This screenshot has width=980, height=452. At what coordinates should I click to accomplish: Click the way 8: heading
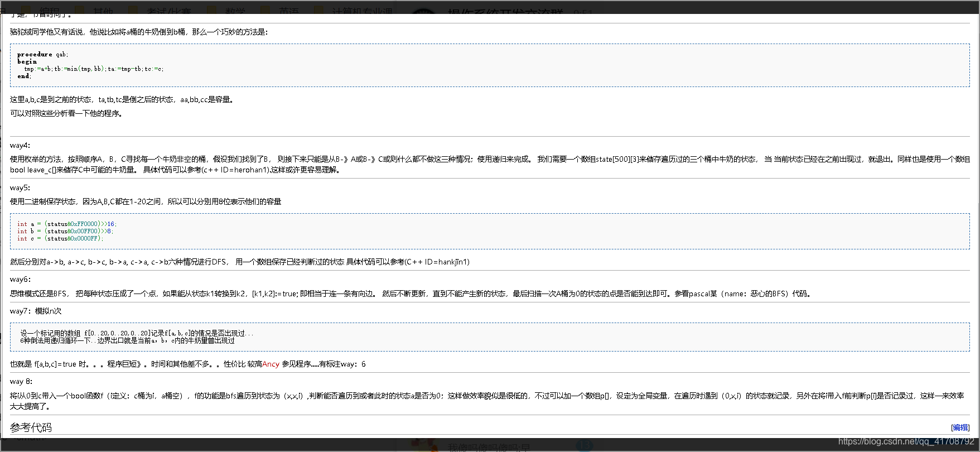(x=21, y=381)
